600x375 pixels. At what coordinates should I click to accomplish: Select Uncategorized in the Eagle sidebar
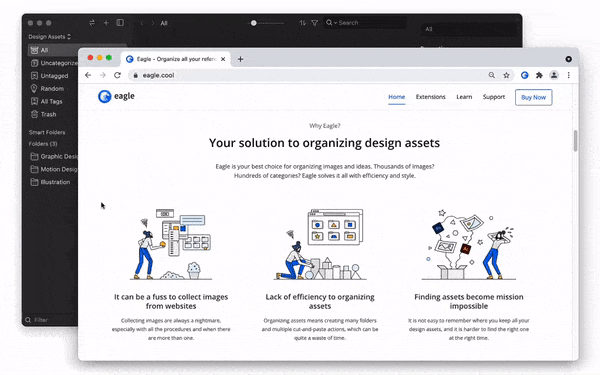[x=54, y=63]
